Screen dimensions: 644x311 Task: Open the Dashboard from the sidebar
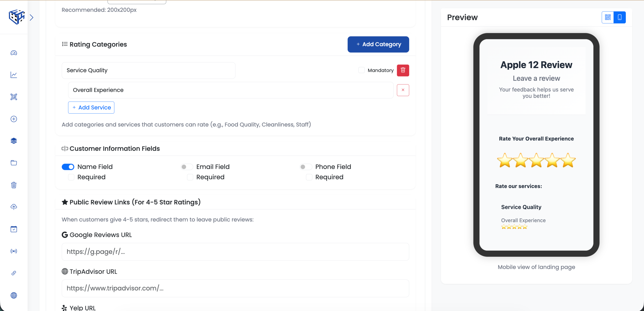click(x=14, y=53)
